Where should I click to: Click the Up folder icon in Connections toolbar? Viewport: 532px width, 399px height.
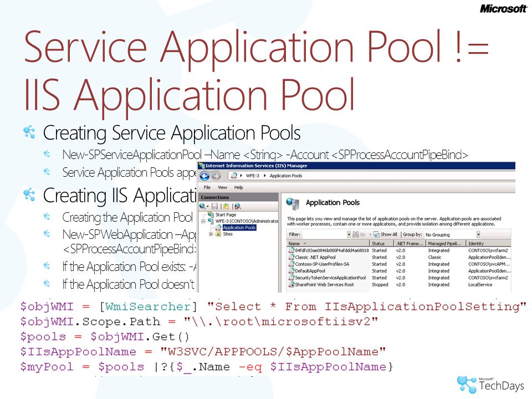[226, 206]
